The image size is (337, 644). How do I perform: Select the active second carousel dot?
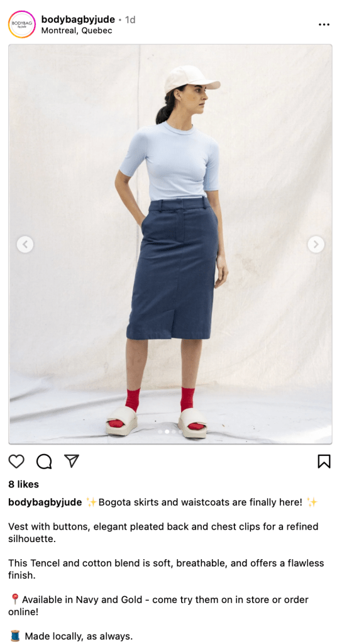pyautogui.click(x=167, y=431)
